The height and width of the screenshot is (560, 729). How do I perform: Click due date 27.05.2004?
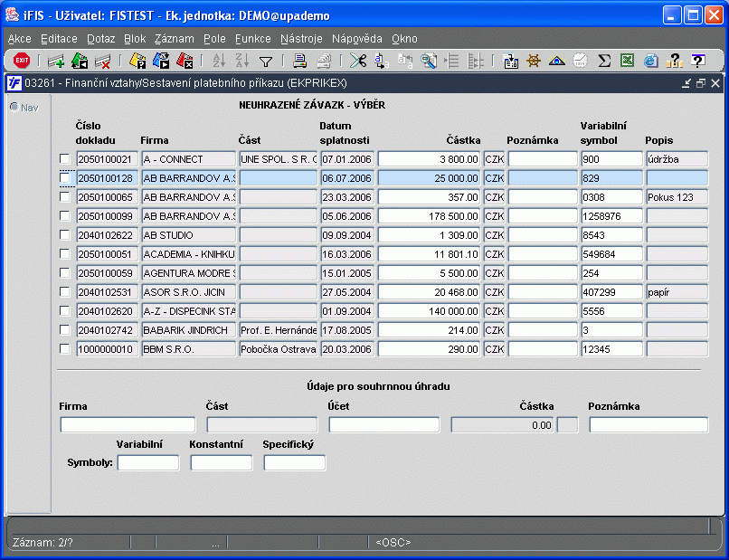point(346,292)
